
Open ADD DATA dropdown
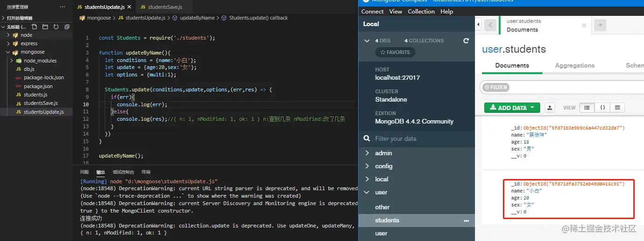coord(512,108)
